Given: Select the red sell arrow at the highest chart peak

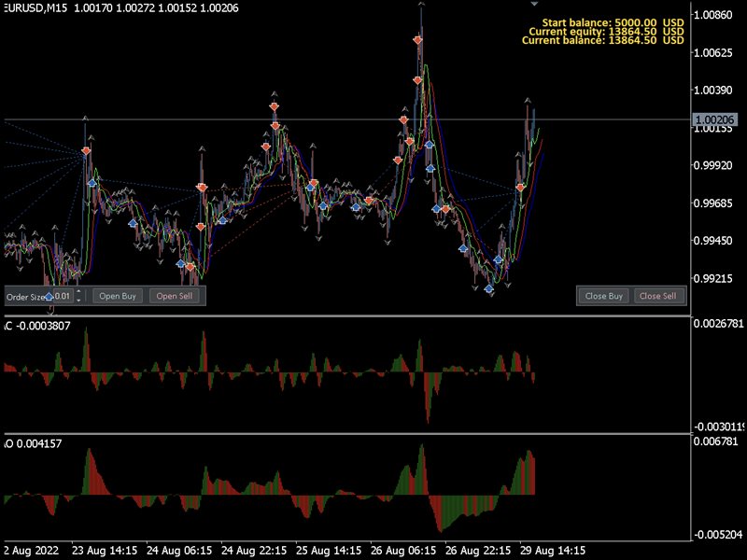Looking at the screenshot, I should [417, 38].
